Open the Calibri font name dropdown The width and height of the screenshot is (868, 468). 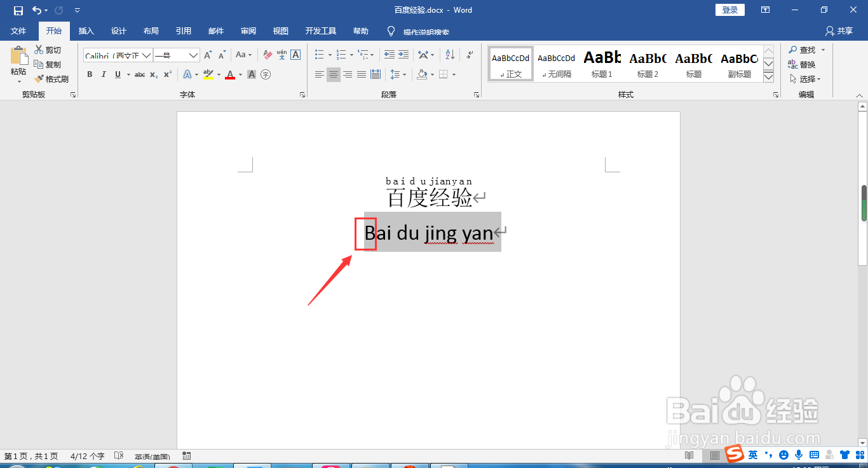[147, 55]
